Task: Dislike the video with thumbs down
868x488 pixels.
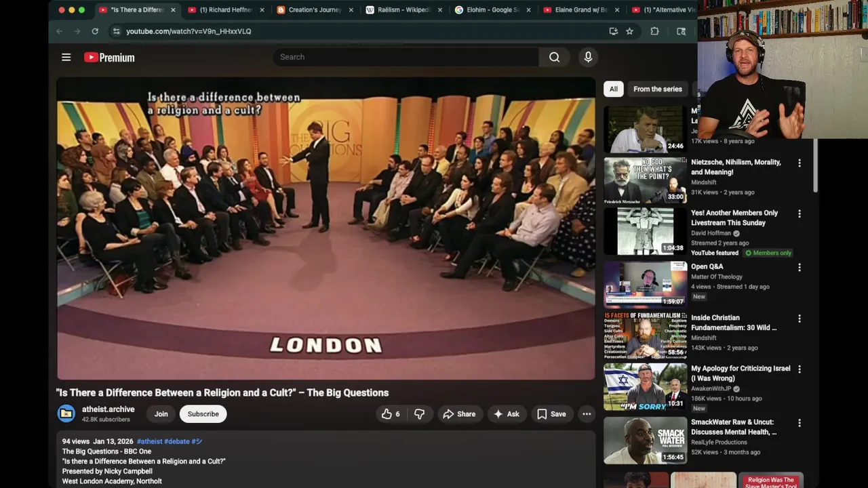Action: [x=420, y=414]
